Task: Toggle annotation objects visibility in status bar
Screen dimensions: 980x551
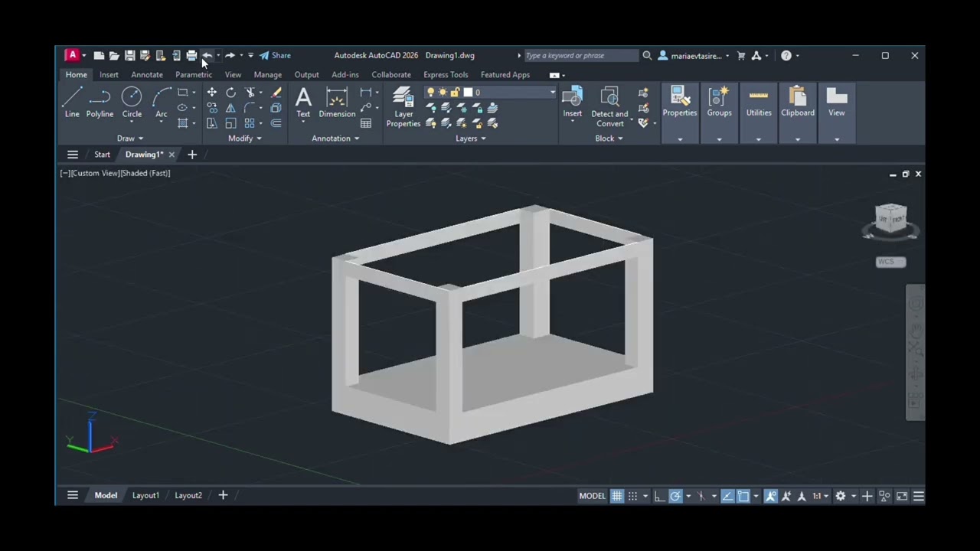Action: [x=771, y=496]
